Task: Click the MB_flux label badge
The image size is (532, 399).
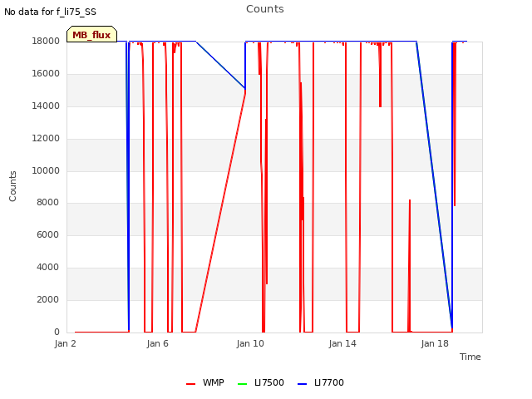Action: [x=91, y=34]
